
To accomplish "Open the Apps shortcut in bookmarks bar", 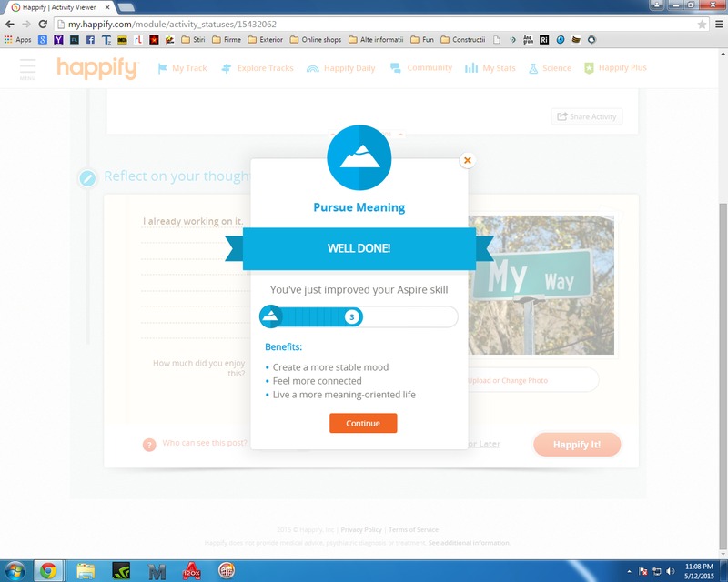I will [x=17, y=40].
